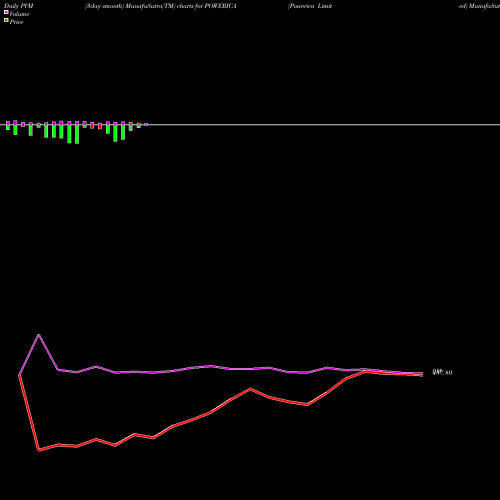This screenshot has width=500, height=500.
Task: Click the tallest green histogram bar
Action: (x=77, y=134)
